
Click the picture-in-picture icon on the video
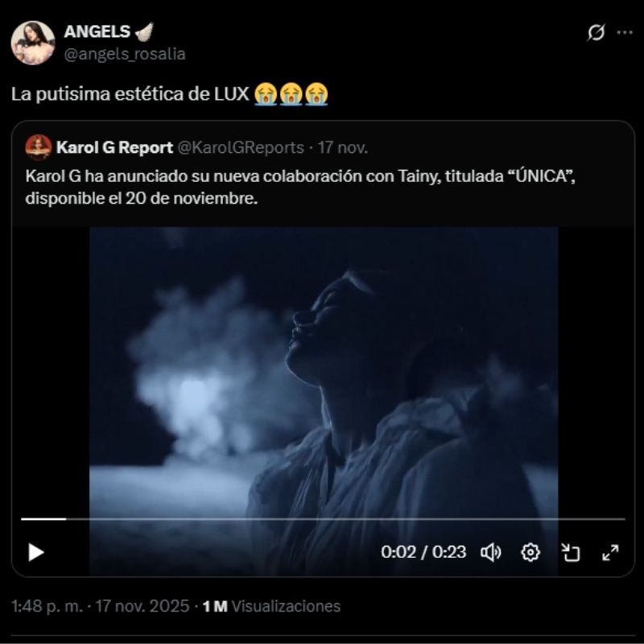click(x=572, y=551)
